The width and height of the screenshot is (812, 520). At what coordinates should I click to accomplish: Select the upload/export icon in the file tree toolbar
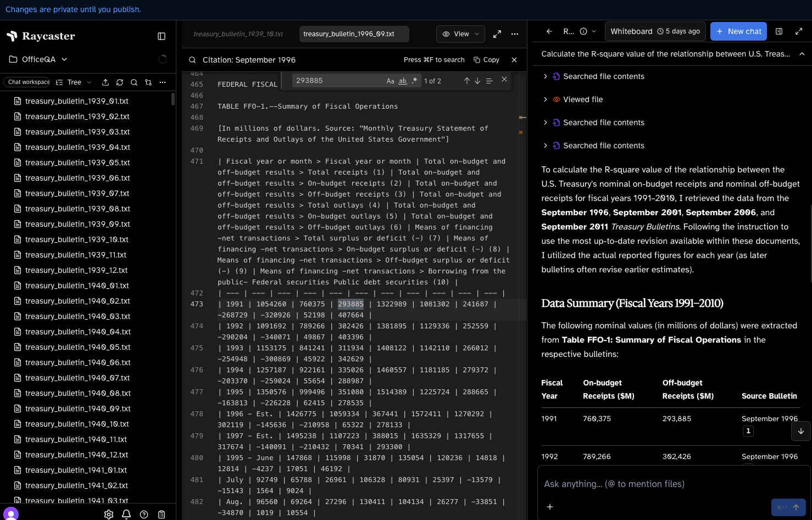coord(105,82)
